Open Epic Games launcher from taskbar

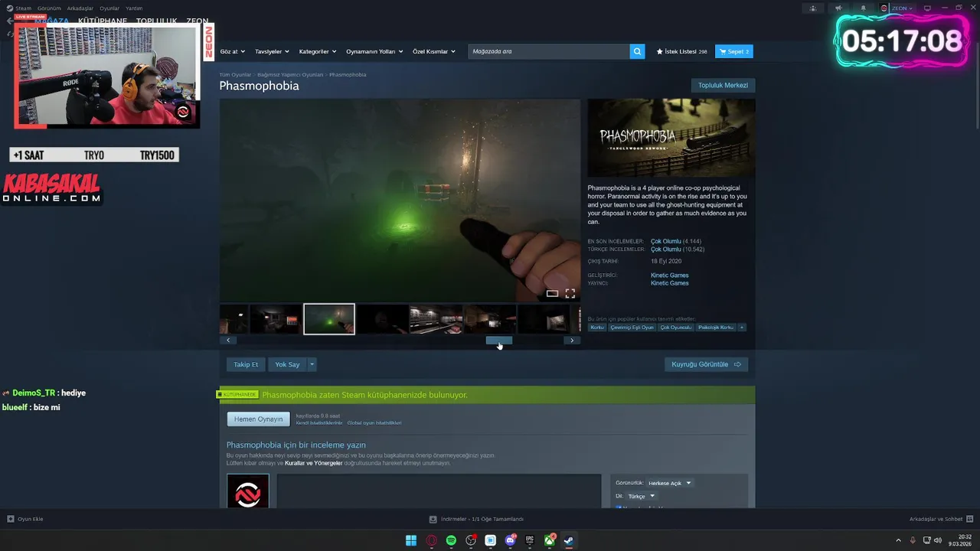click(x=530, y=540)
